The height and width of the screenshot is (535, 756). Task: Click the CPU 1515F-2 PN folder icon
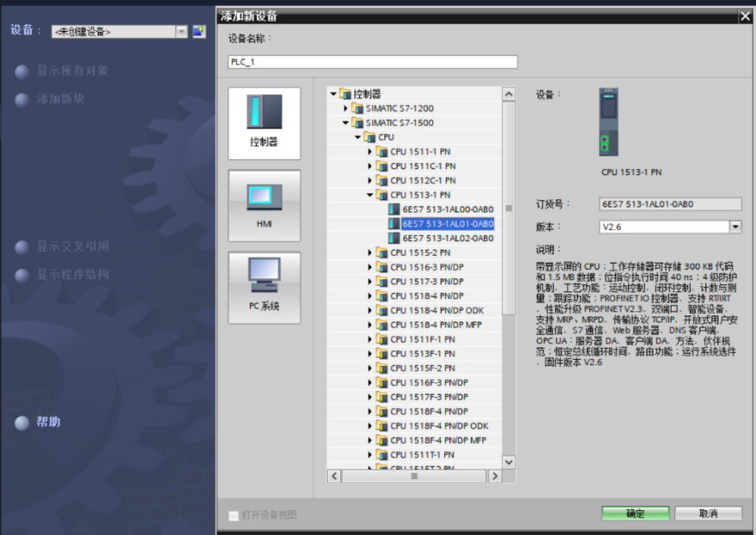pos(381,369)
